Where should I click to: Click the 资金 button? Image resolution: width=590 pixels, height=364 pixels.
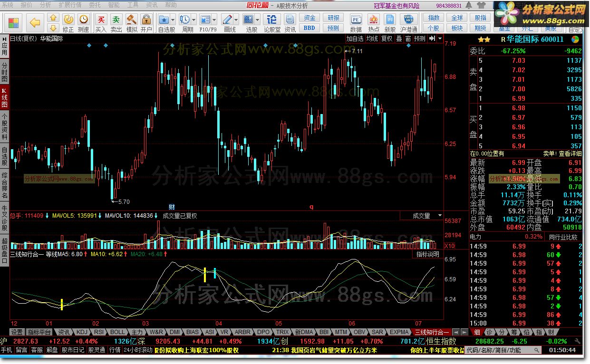pyautogui.click(x=310, y=18)
